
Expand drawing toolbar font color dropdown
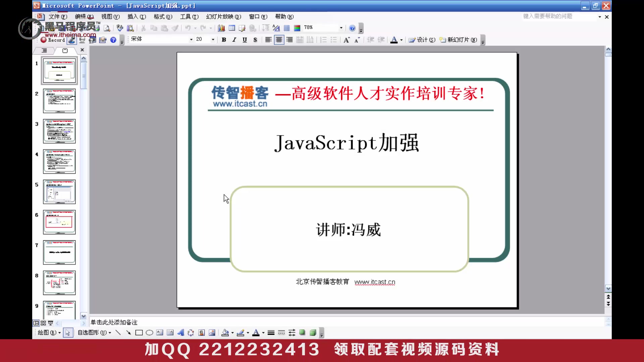(263, 333)
